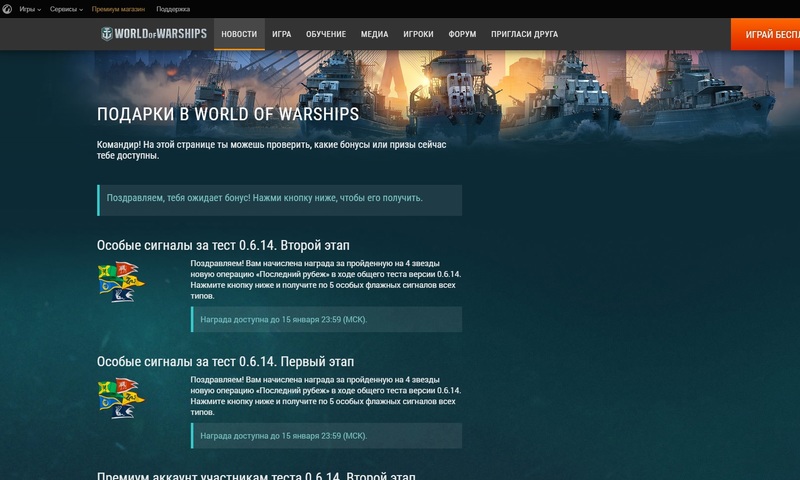Image resolution: width=800 pixels, height=480 pixels.
Task: Click heading Особые сигналы за тест 0.6.14. Второй этап
Action: [223, 245]
